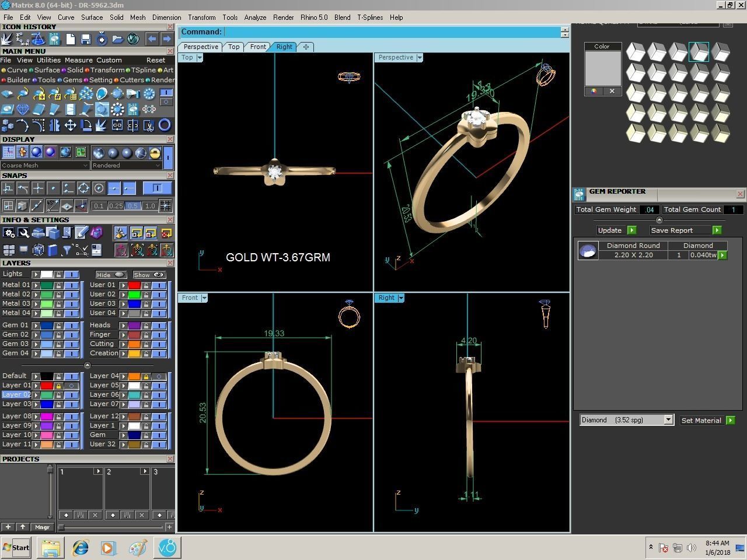Click the Hide layers button
This screenshot has width=747, height=560.
(110, 275)
